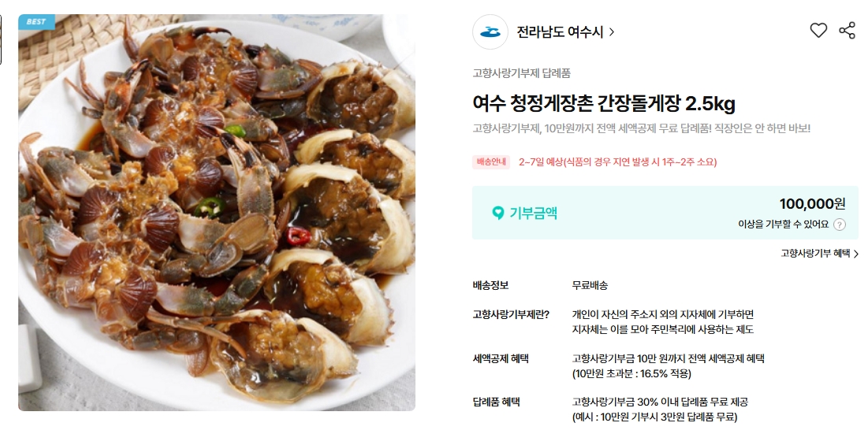The width and height of the screenshot is (868, 434).
Task: Open the 전라남도 여수시 region link
Action: coord(560,32)
